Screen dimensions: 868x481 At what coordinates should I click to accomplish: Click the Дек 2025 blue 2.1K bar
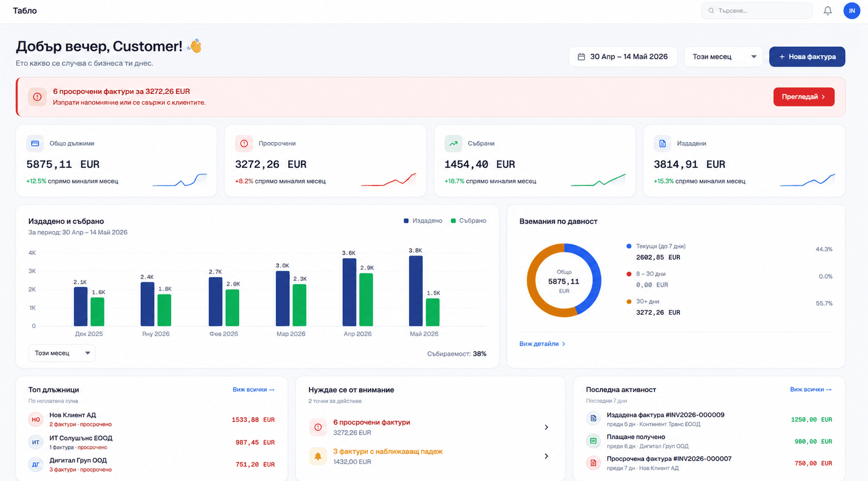80,307
